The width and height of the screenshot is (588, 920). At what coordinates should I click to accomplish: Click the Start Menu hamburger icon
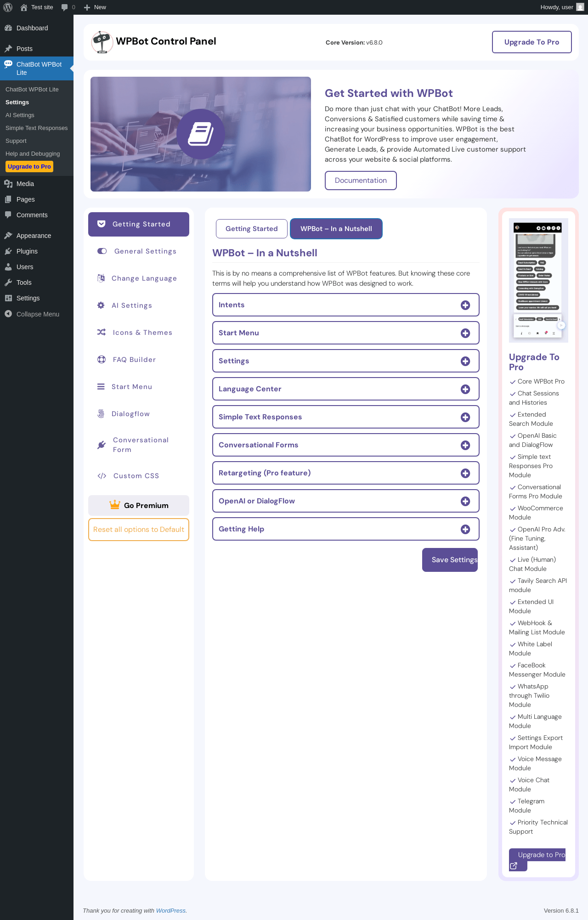click(x=101, y=387)
